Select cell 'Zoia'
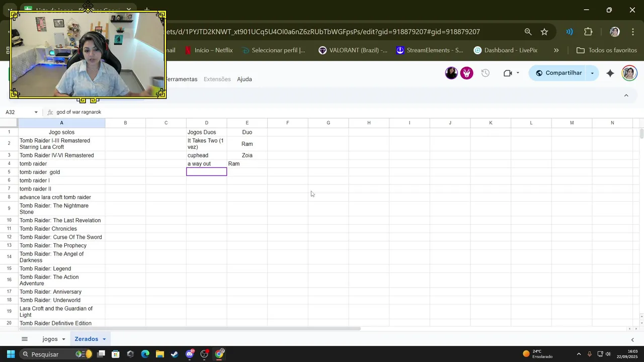Screen dimensions: 644x362 point(247,155)
